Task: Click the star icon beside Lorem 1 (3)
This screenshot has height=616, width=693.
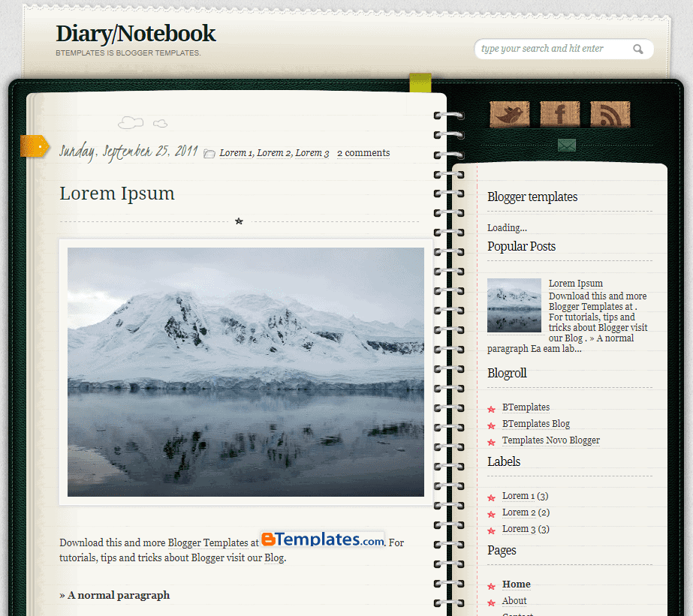Action: [x=491, y=498]
